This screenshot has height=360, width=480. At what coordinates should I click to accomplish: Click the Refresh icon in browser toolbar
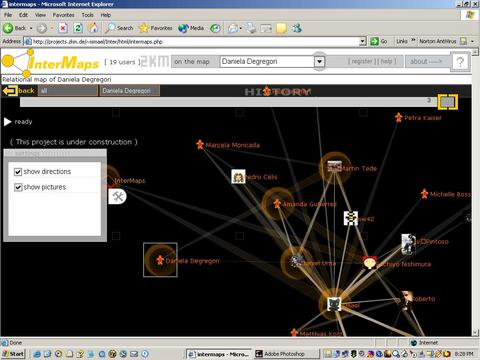click(78, 28)
